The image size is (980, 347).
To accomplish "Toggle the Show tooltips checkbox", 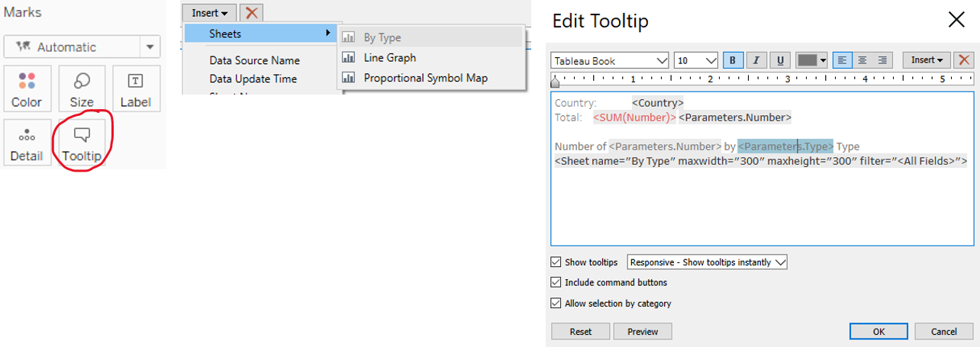I will tap(556, 262).
